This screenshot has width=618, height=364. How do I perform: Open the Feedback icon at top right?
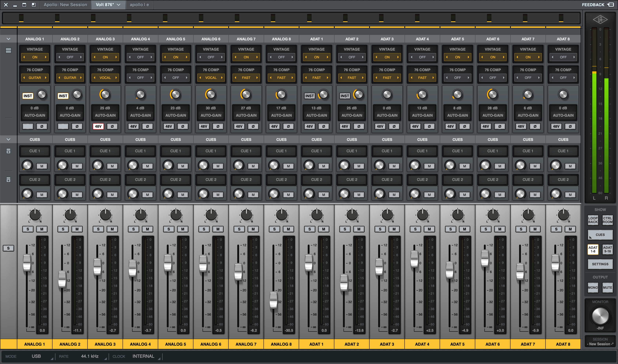point(611,5)
